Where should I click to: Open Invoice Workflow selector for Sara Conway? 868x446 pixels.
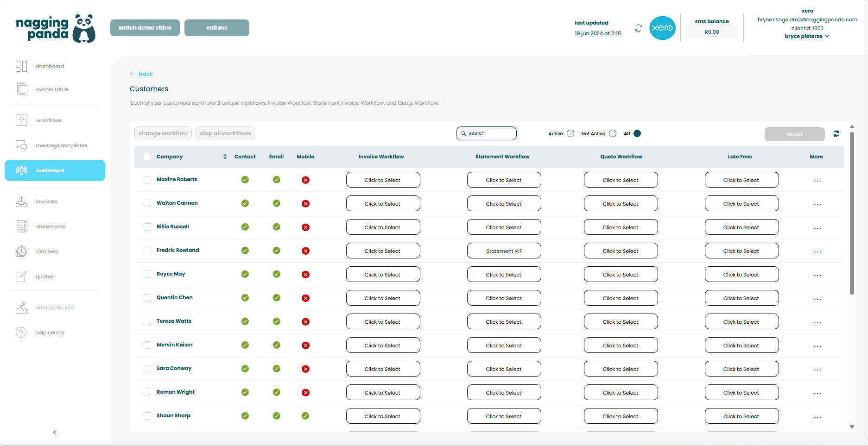point(383,369)
